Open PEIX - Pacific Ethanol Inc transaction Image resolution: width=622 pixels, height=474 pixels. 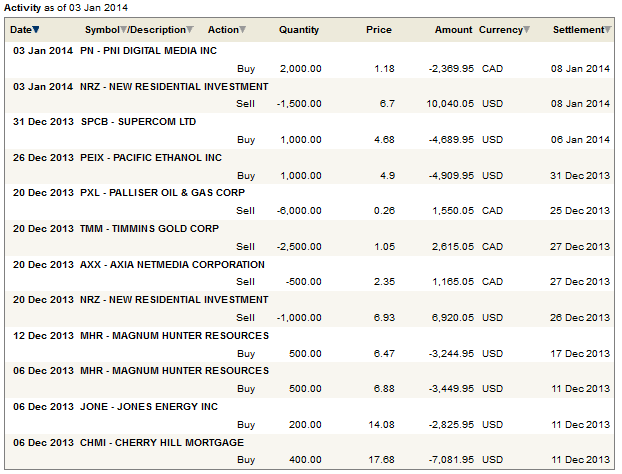tap(151, 157)
